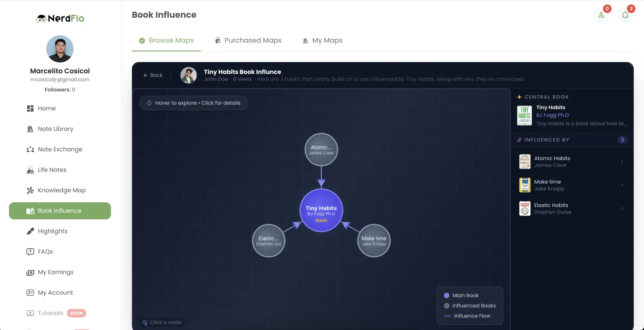This screenshot has height=330, width=644.
Task: Click the My Maps library icon
Action: (x=306, y=41)
